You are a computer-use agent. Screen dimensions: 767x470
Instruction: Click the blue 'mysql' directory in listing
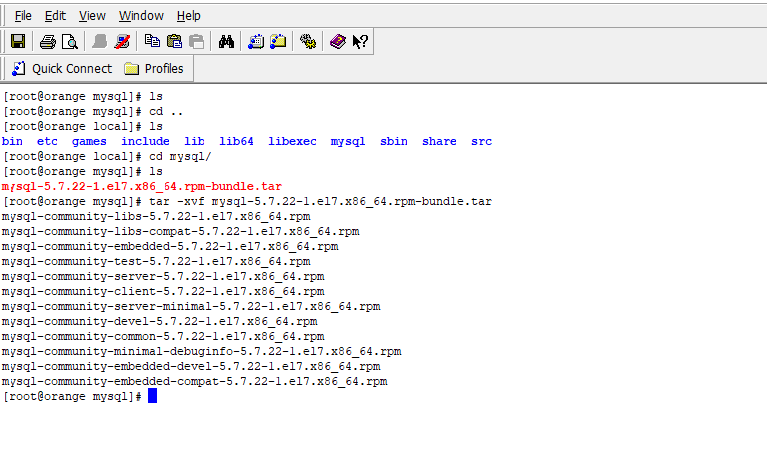click(348, 141)
